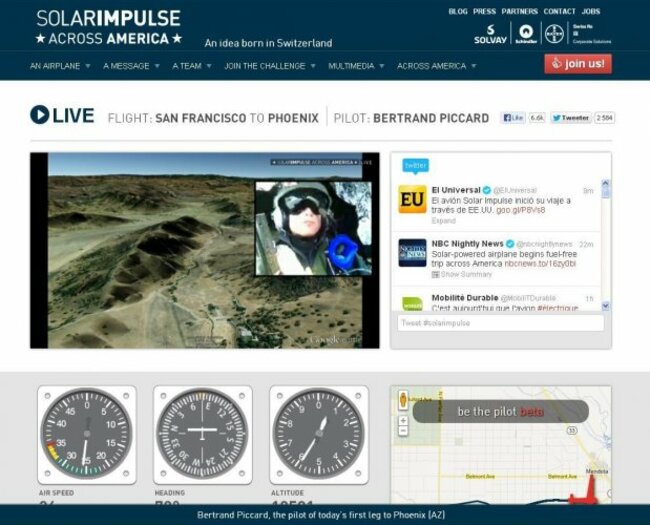Click the red Join Us button
This screenshot has height=525, width=650.
[x=578, y=64]
